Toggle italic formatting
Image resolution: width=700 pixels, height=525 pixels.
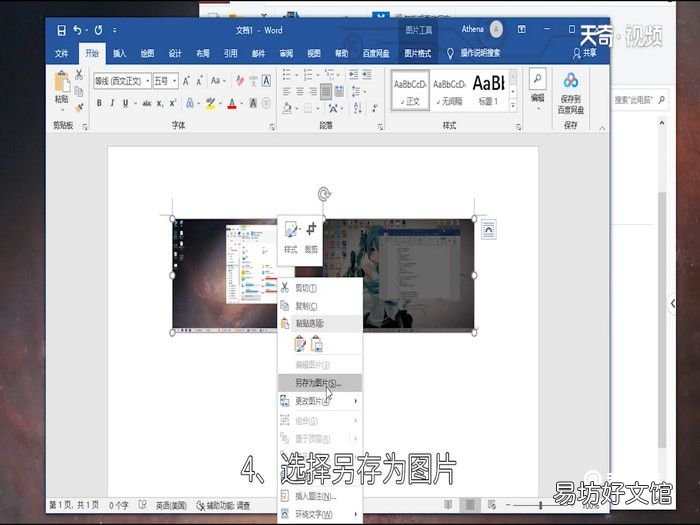click(112, 103)
